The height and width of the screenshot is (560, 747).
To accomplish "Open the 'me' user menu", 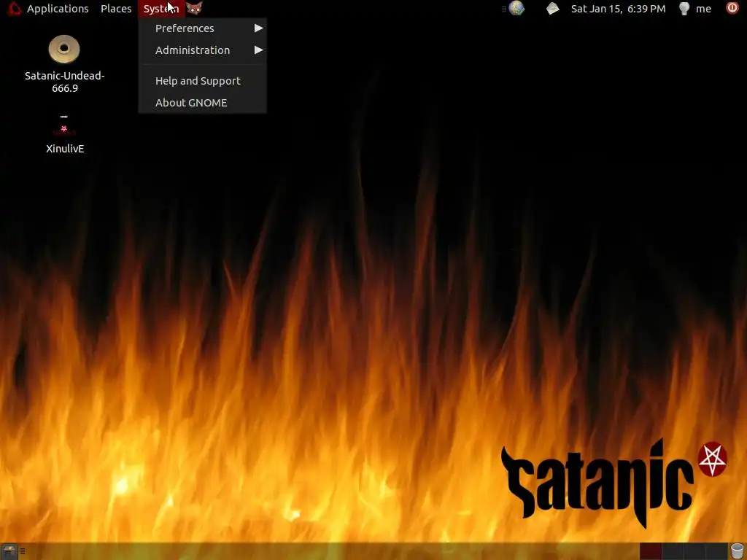I will tap(703, 9).
